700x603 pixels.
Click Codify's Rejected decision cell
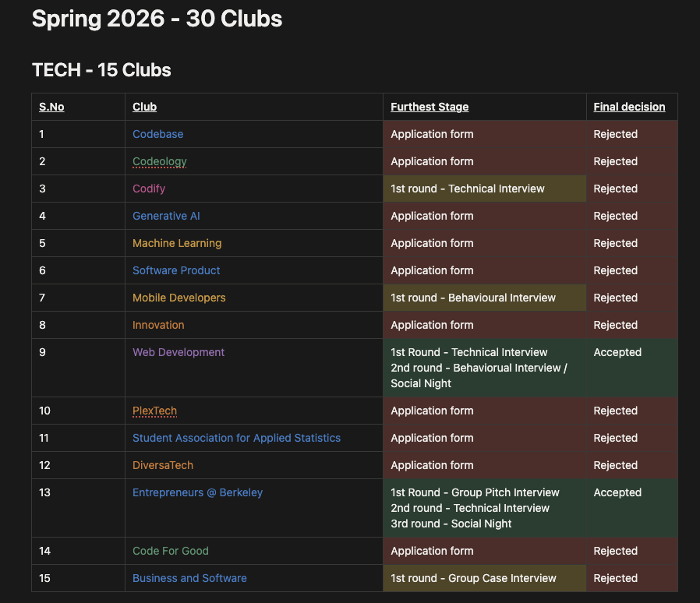tap(631, 189)
